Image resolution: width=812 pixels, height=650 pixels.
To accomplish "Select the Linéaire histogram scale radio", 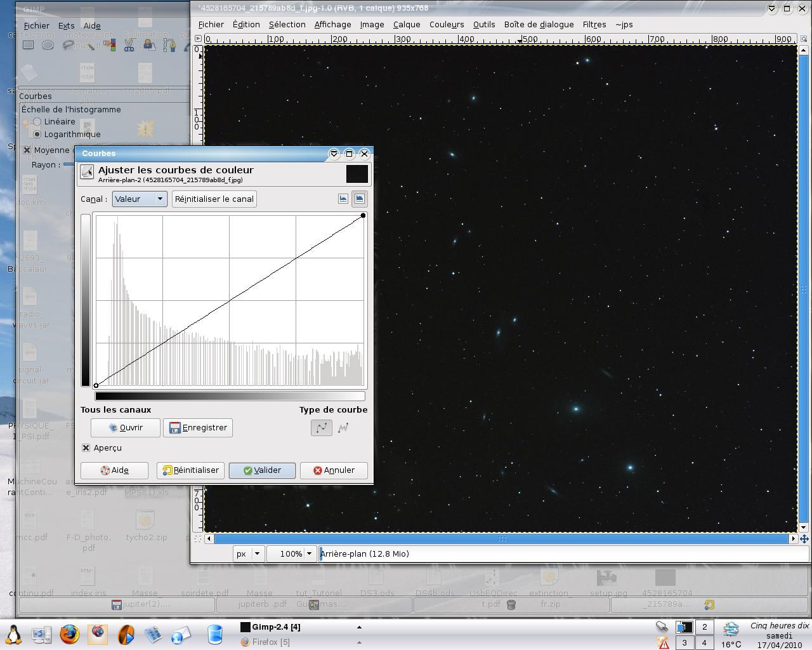I will click(x=37, y=122).
